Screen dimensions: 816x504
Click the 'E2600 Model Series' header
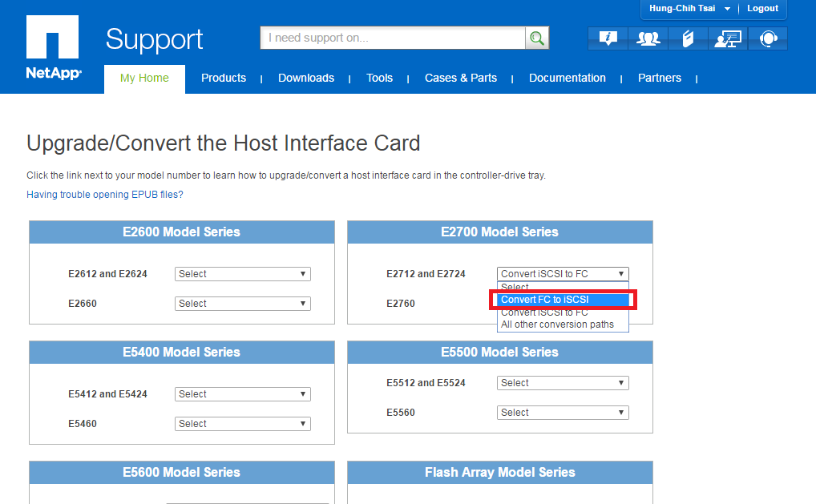tap(182, 232)
